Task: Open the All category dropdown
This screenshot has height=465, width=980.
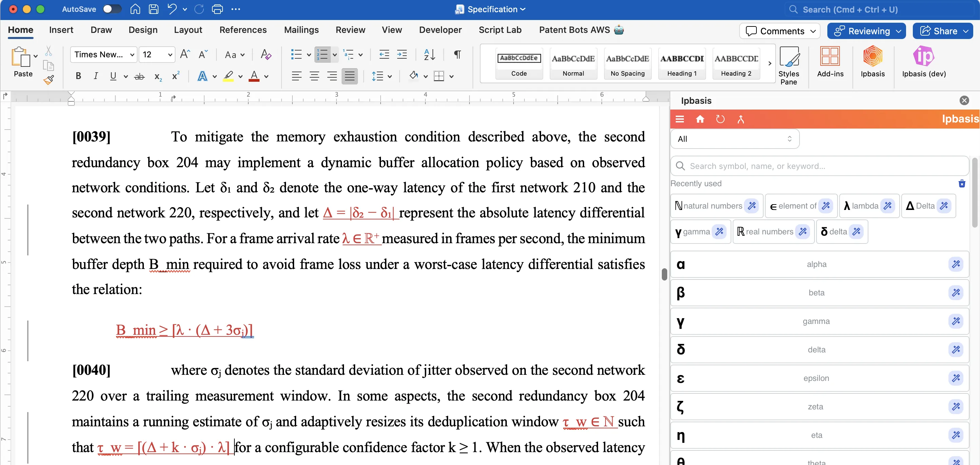Action: (735, 139)
